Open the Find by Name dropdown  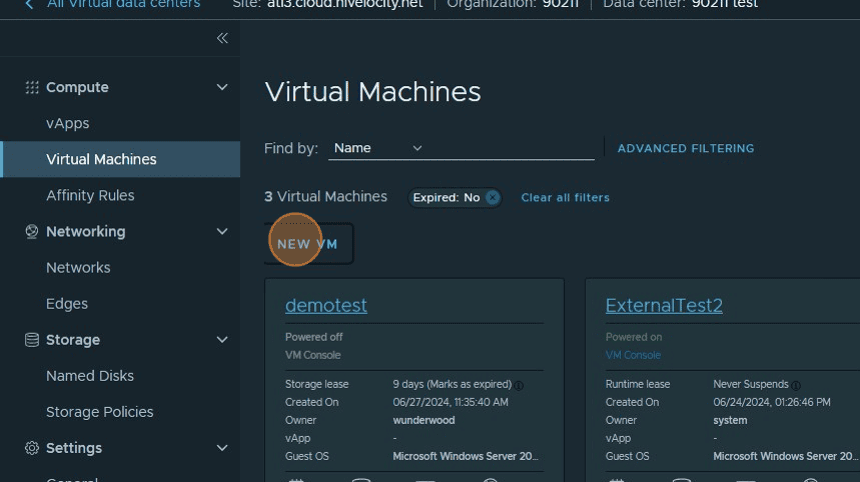[x=377, y=148]
